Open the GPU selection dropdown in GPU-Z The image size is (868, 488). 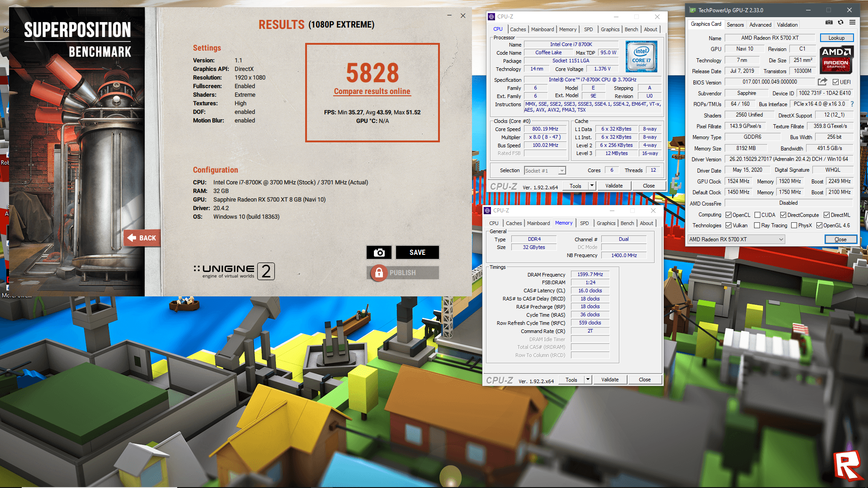pyautogui.click(x=736, y=239)
